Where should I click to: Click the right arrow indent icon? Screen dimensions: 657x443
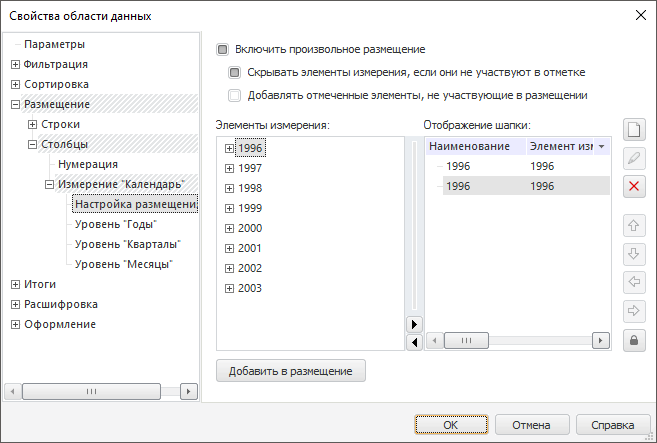(633, 310)
